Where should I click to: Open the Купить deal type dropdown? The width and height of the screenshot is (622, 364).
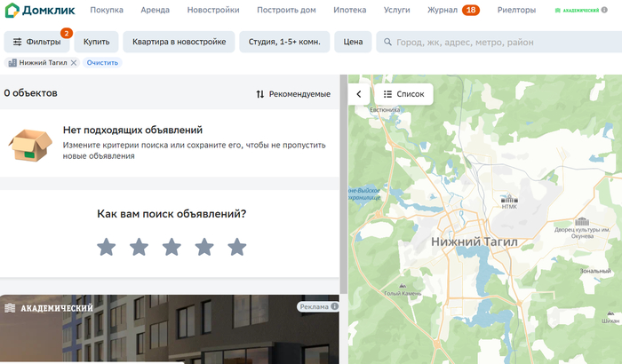96,42
